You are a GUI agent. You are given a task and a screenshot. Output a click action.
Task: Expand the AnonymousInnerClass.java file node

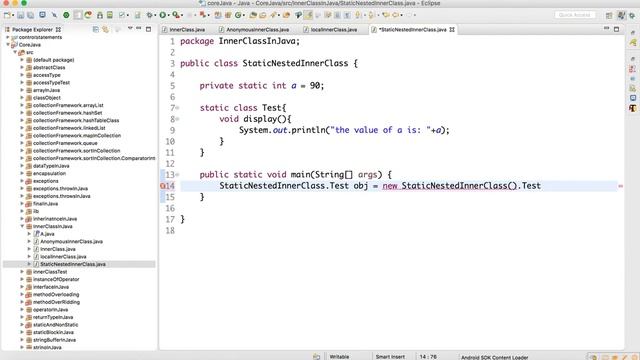(x=29, y=241)
